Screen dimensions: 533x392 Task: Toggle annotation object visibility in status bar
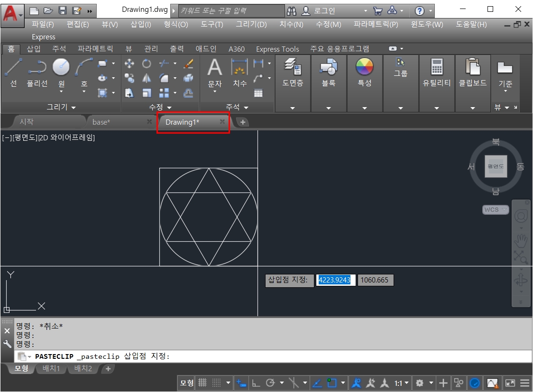point(356,383)
